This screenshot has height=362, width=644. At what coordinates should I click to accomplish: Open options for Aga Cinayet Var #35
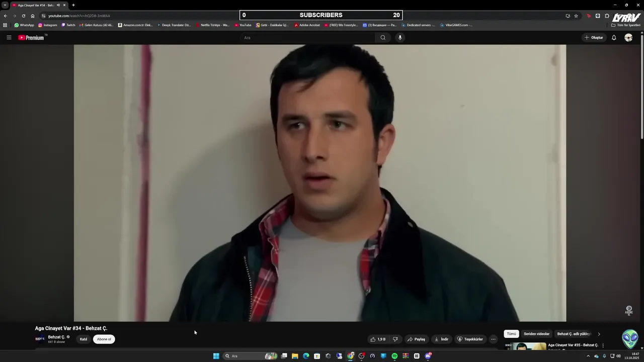[x=603, y=346]
